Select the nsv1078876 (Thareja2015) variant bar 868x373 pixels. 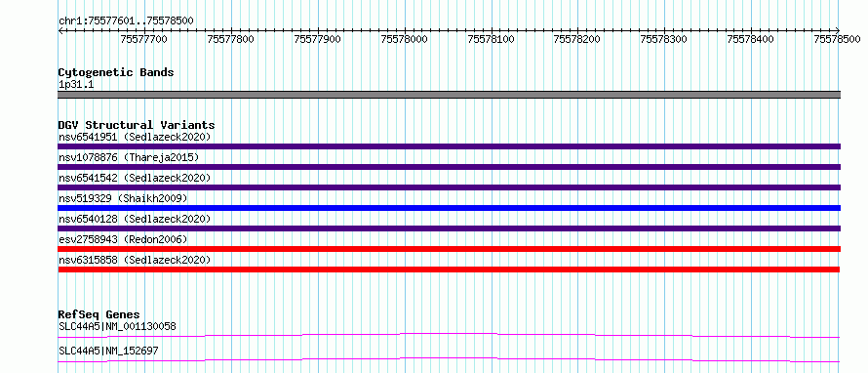pos(449,167)
